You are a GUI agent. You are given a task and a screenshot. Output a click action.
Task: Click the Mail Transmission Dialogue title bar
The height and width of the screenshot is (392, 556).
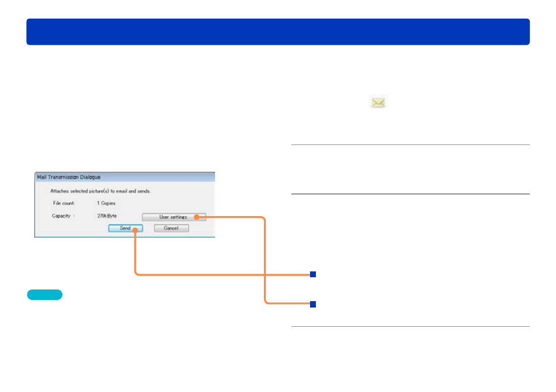[125, 177]
